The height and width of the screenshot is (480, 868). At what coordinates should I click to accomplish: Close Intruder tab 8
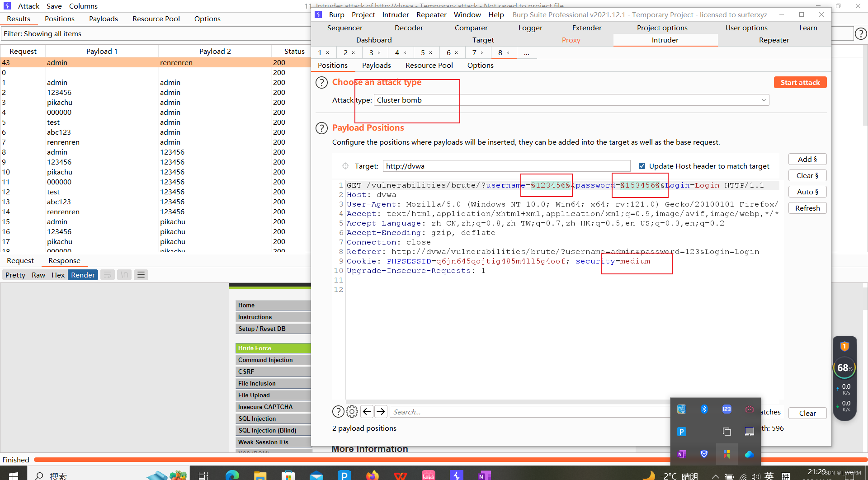click(x=508, y=53)
